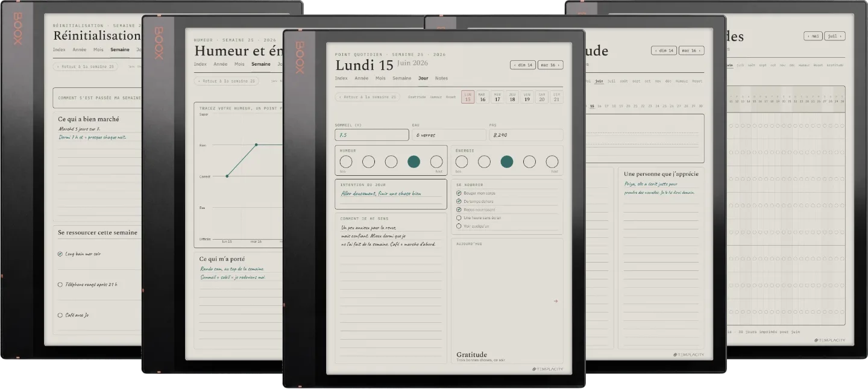Click the mood chart point at the Bien level
Viewport: 868px width, 389px height.
256,145
